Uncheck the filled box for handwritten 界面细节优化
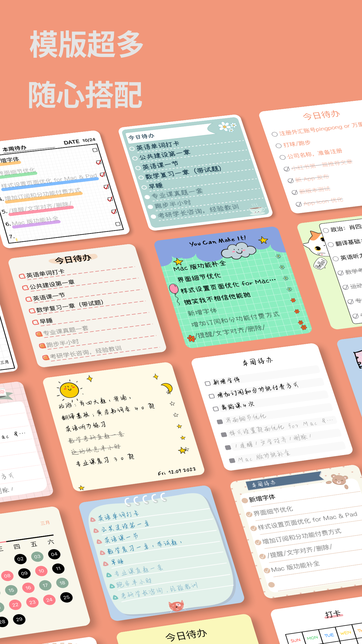362x644 pixels. [x=220, y=422]
